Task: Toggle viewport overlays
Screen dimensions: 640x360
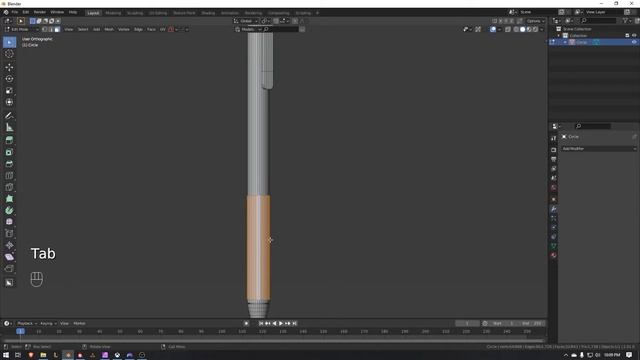Action: pyautogui.click(x=493, y=29)
